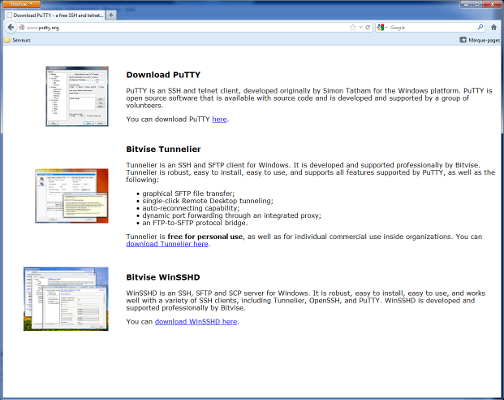Click 'an FTP-to-SFTP protocol bridge.' bullet text

point(195,223)
